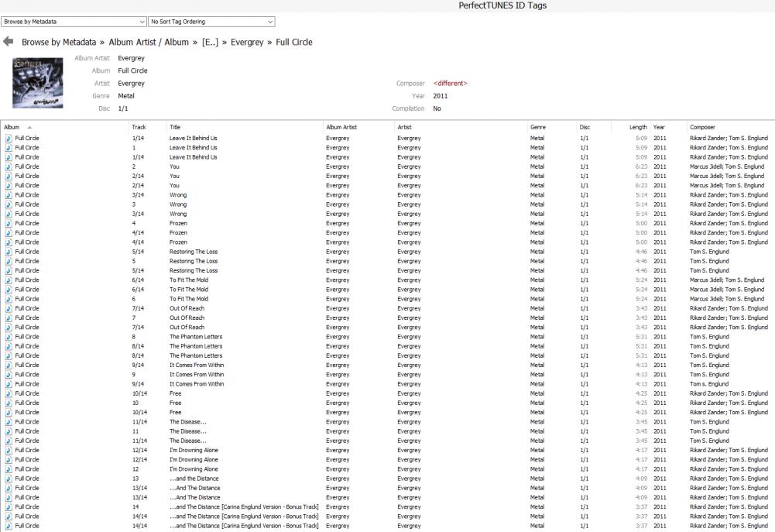Sort the list by Composer column header
The image size is (775, 532).
pos(703,127)
